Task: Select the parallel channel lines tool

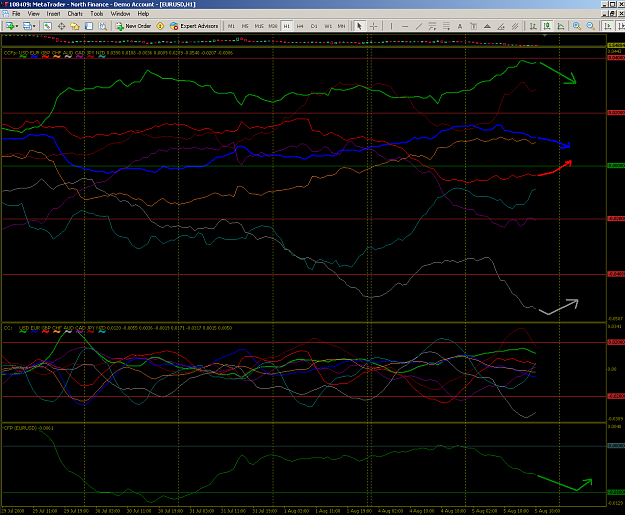Action: [x=515, y=26]
